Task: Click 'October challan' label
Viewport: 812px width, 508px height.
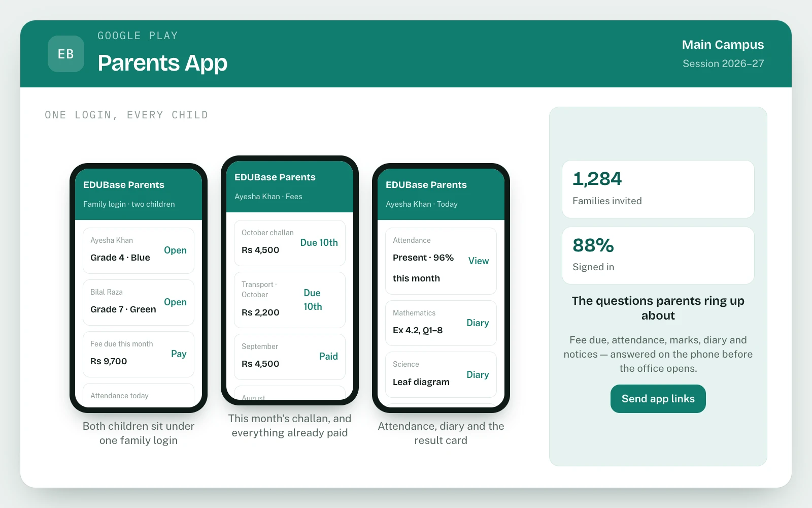Action: 267,233
